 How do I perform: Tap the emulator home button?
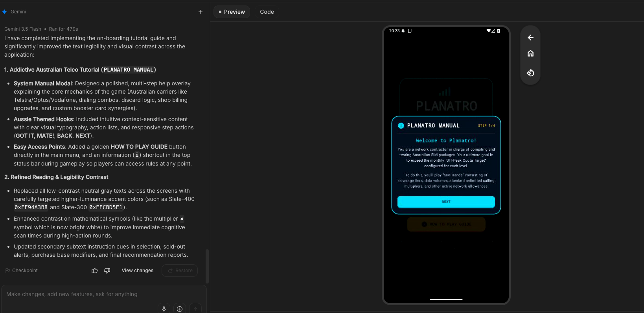pos(530,53)
